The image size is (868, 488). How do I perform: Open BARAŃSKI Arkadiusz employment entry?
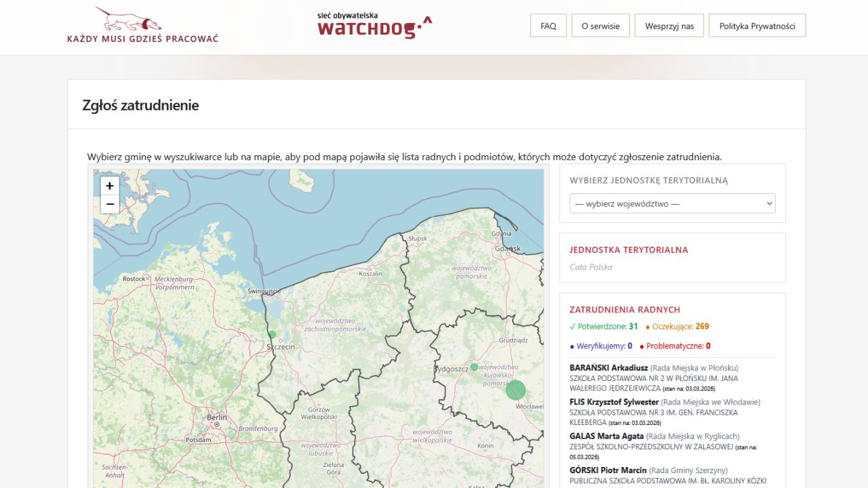(x=608, y=368)
